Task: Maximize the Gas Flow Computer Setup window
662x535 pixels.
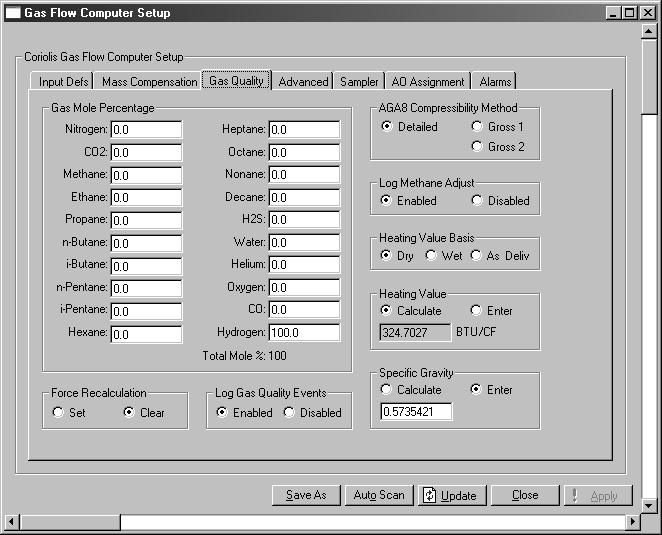Action: pos(629,13)
